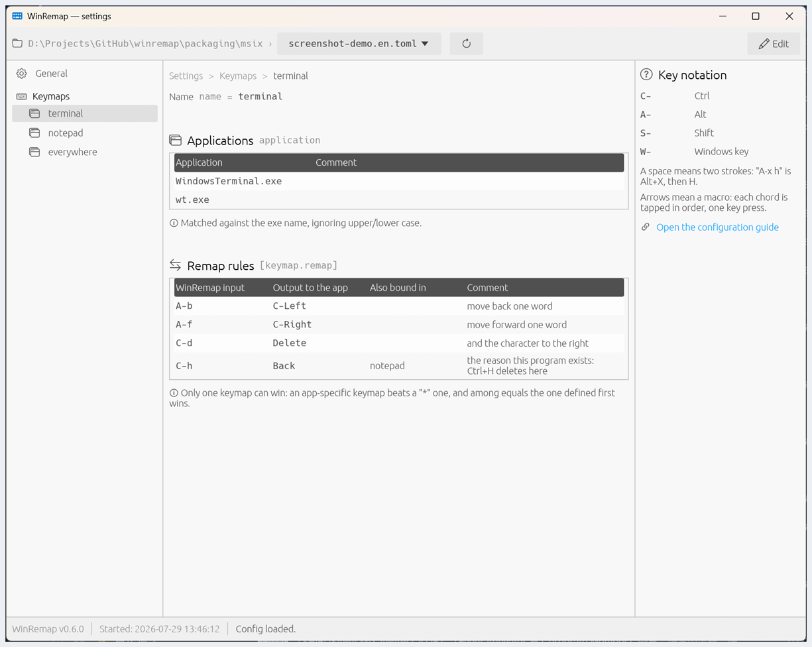Click the WinRemap app icon in title bar
This screenshot has height=647, width=812.
pos(17,16)
